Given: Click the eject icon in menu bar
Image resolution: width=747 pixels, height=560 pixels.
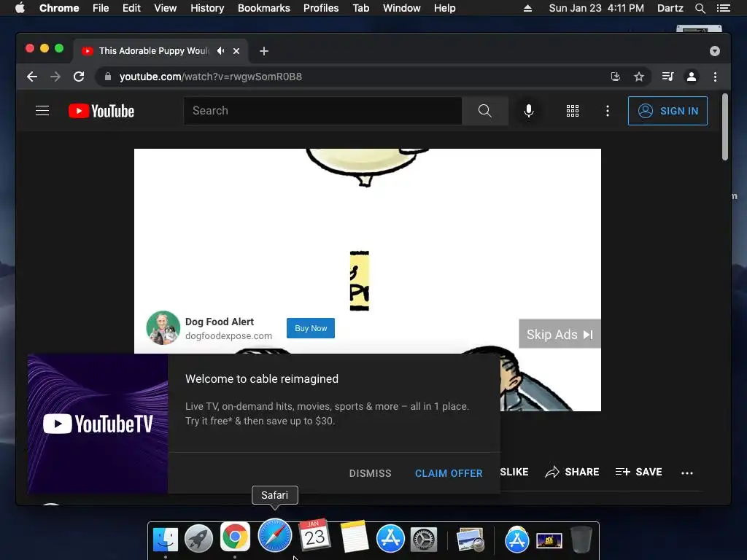Looking at the screenshot, I should (527, 8).
